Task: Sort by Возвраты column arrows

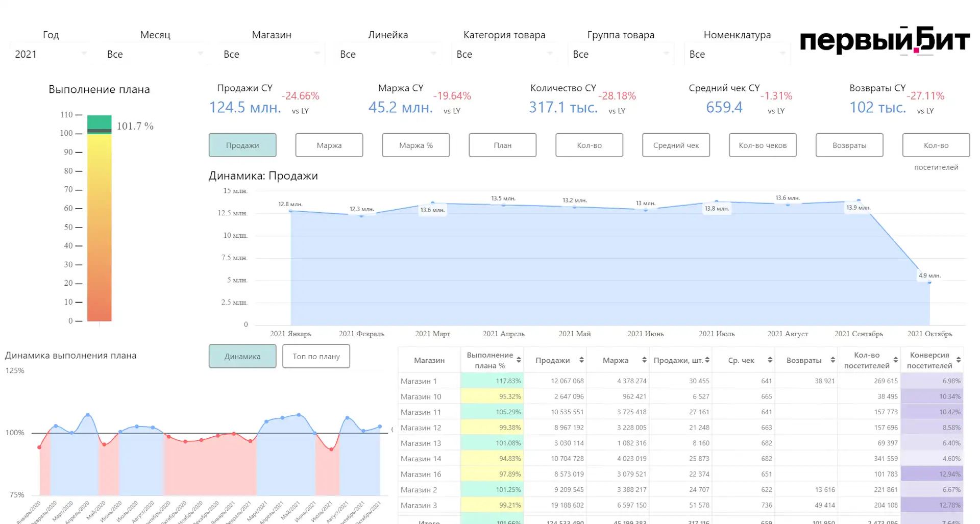Action: point(832,360)
